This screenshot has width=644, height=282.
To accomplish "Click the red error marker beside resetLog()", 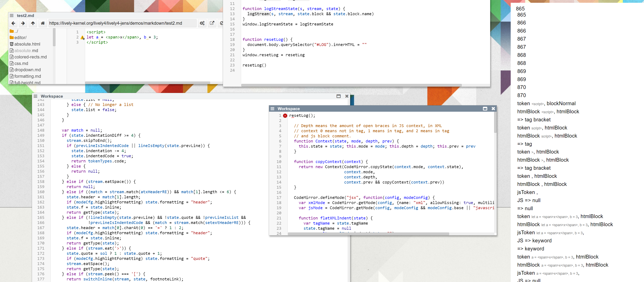I will tap(285, 116).
